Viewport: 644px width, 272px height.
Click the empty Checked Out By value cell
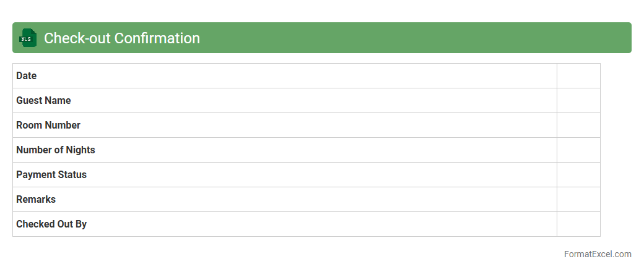click(578, 224)
